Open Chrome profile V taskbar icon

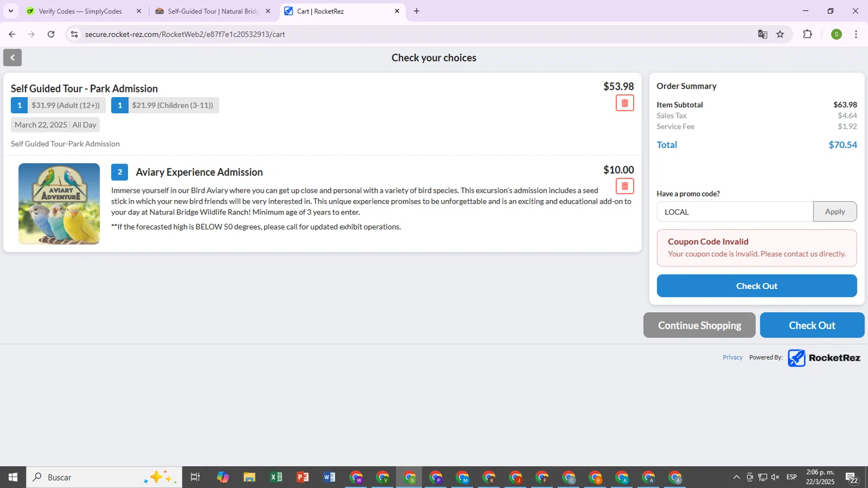pyautogui.click(x=382, y=478)
